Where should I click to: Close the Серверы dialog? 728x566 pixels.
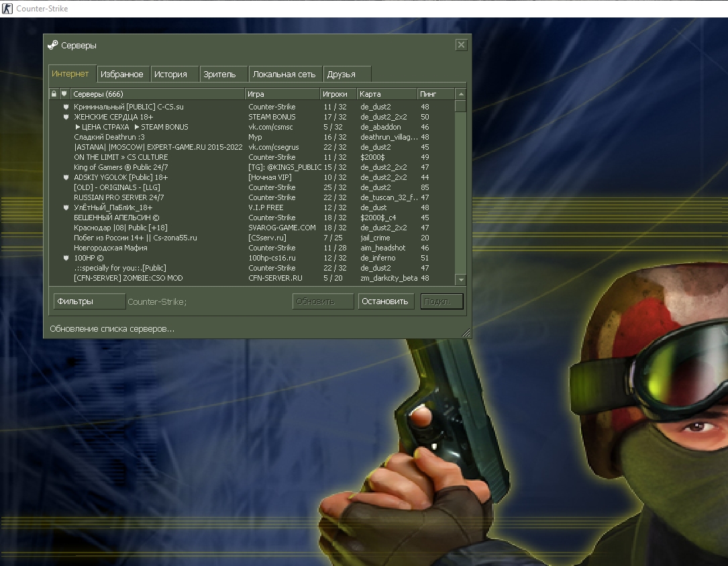tap(461, 44)
